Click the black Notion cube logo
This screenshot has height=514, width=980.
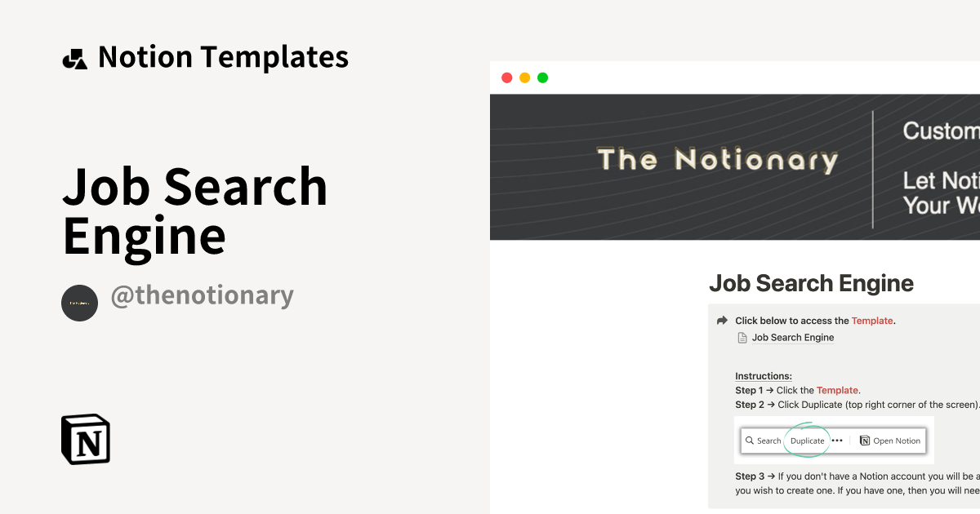pos(86,439)
